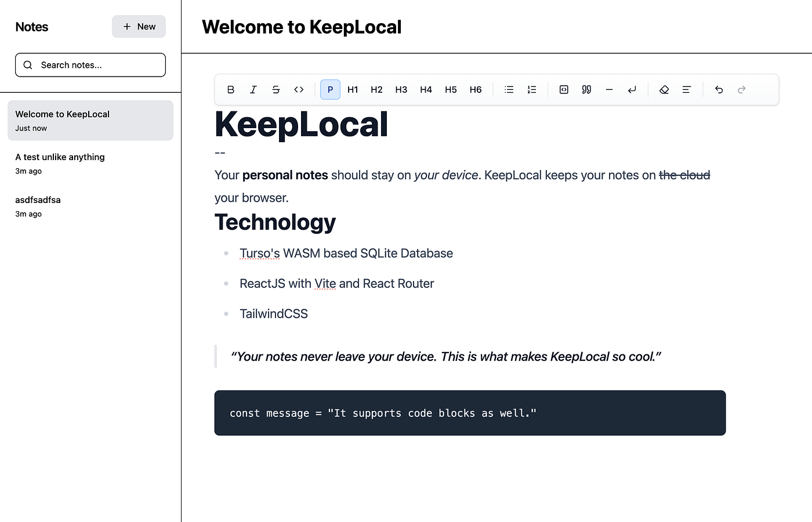This screenshot has height=522, width=812.
Task: Click the bold 'personal notes' text
Action: pyautogui.click(x=285, y=175)
